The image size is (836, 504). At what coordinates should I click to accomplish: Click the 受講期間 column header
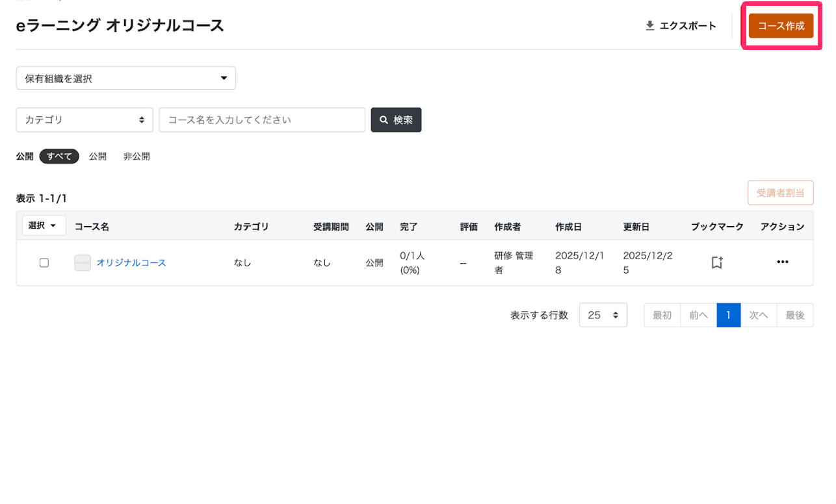point(331,227)
